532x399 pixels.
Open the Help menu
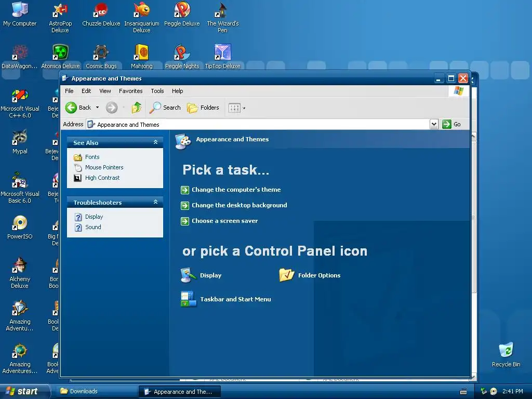click(178, 91)
